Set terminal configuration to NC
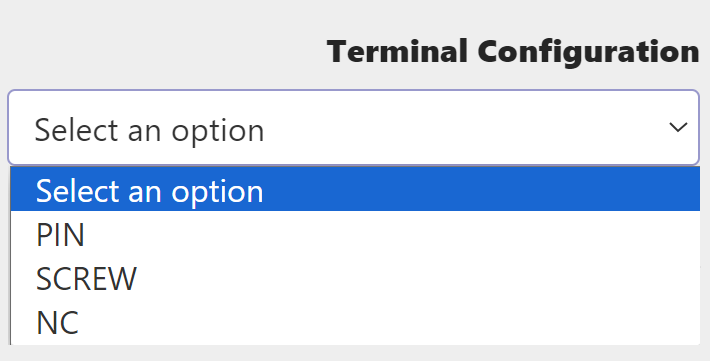The height and width of the screenshot is (361, 710). tap(355, 322)
